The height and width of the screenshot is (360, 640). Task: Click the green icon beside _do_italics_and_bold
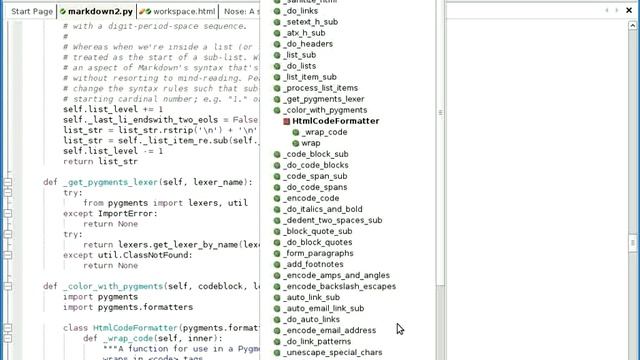(x=277, y=209)
